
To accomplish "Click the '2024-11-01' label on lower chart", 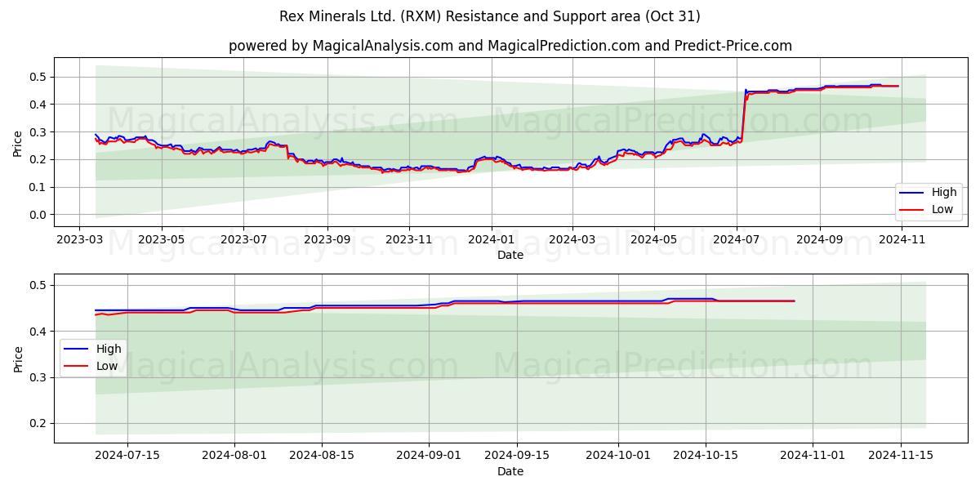I will [x=813, y=457].
